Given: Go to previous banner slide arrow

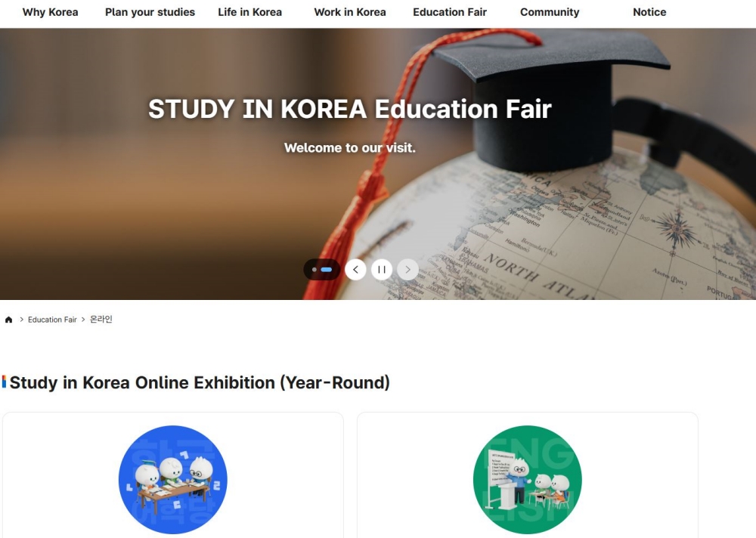Looking at the screenshot, I should (x=355, y=270).
